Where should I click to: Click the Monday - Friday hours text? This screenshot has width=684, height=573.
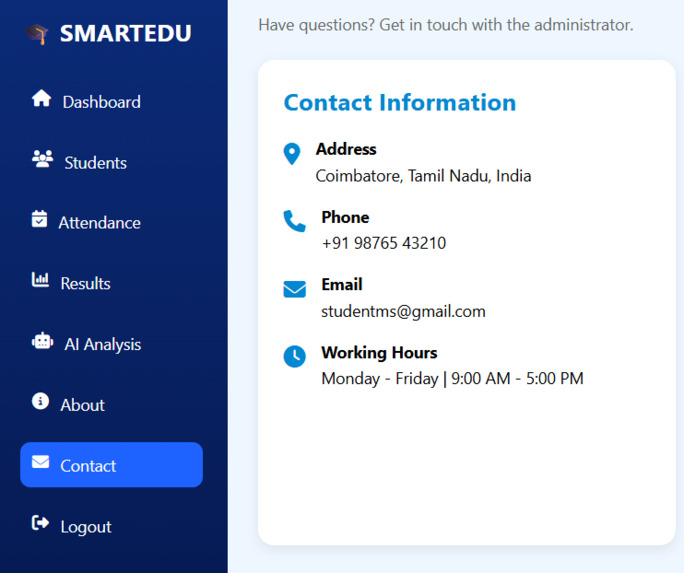[x=452, y=379]
